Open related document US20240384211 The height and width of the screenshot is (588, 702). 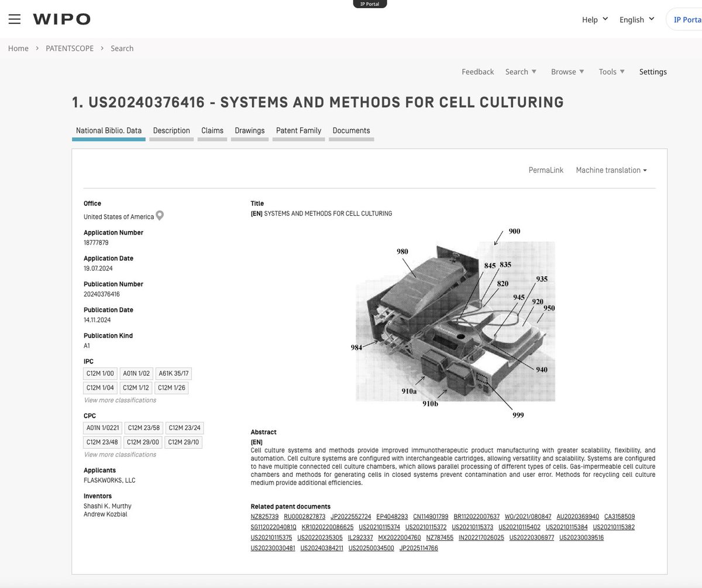pos(322,548)
